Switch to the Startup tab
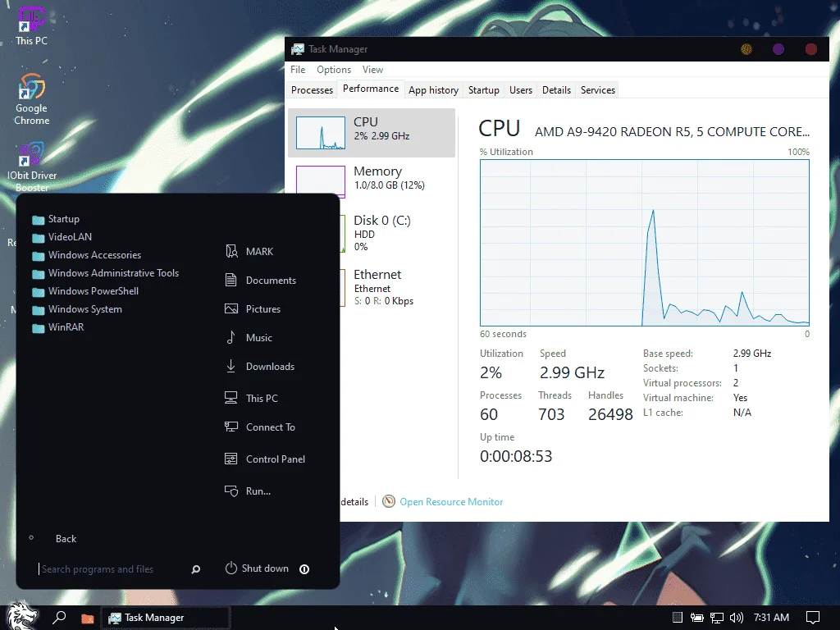Image resolution: width=840 pixels, height=630 pixels. click(484, 90)
